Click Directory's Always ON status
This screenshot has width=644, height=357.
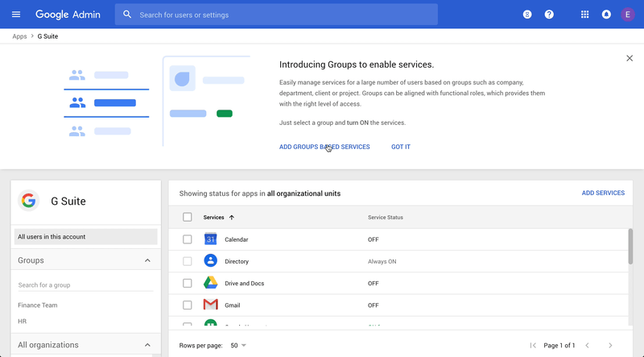point(382,261)
